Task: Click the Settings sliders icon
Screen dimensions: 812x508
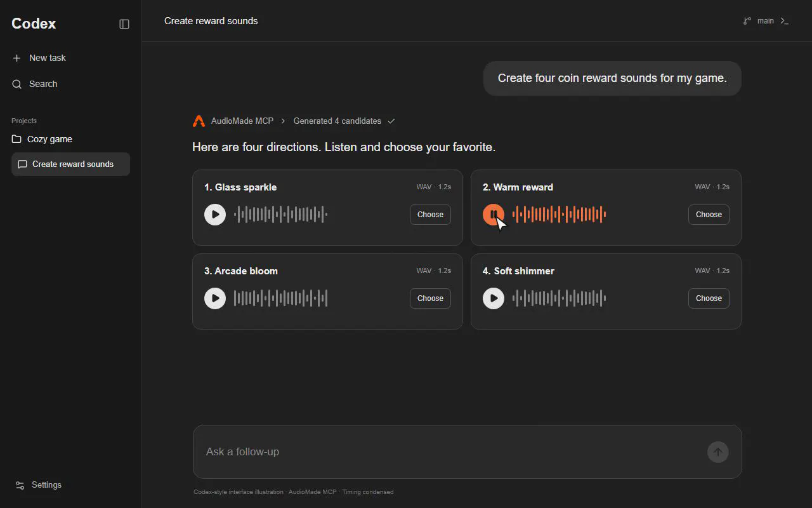Action: [x=20, y=485]
